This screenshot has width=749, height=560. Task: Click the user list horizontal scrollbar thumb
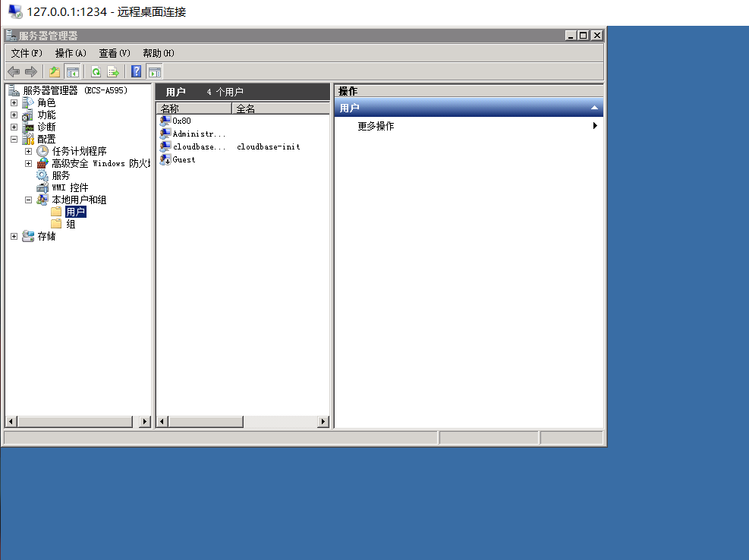[x=206, y=421]
